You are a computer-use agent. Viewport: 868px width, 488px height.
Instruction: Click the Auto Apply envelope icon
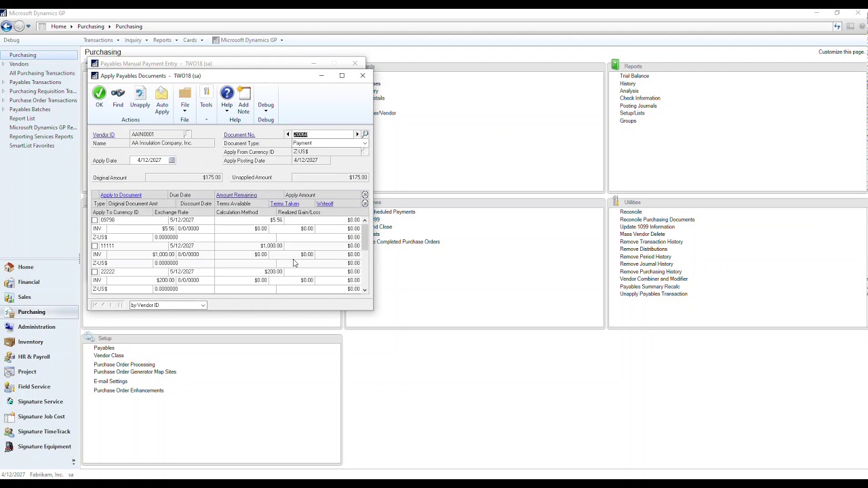pos(161,93)
